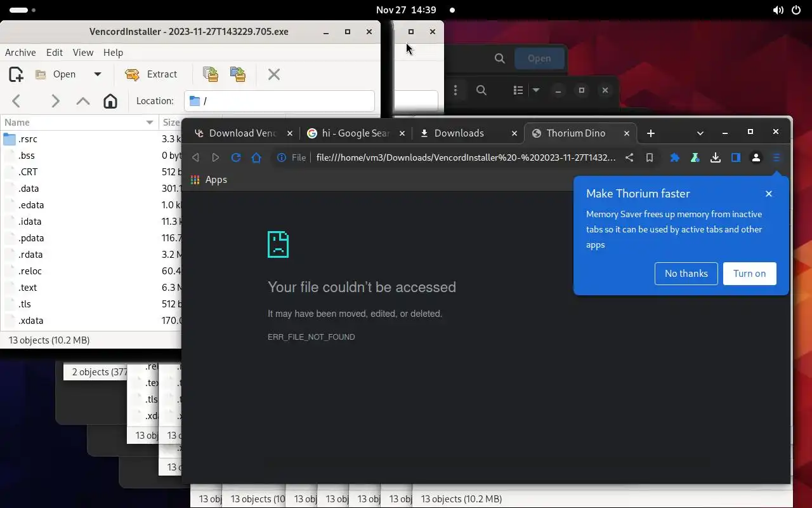The width and height of the screenshot is (812, 508).
Task: Open the Extensions puzzle icon
Action: (x=675, y=157)
